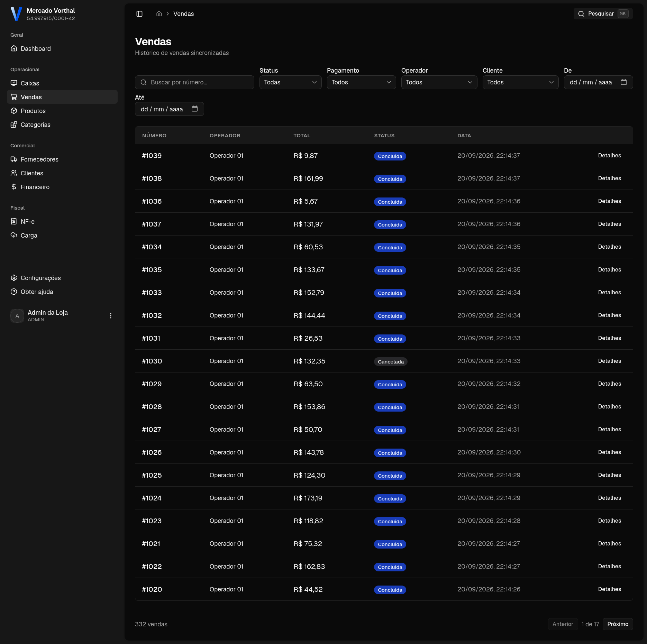
Task: Click the Dashboard house icon in sidebar
Action: click(14, 48)
